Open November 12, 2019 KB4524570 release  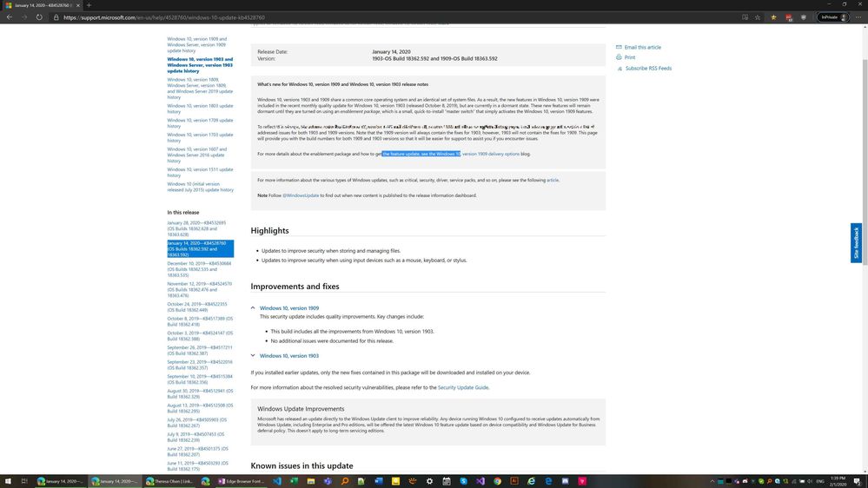pos(199,289)
